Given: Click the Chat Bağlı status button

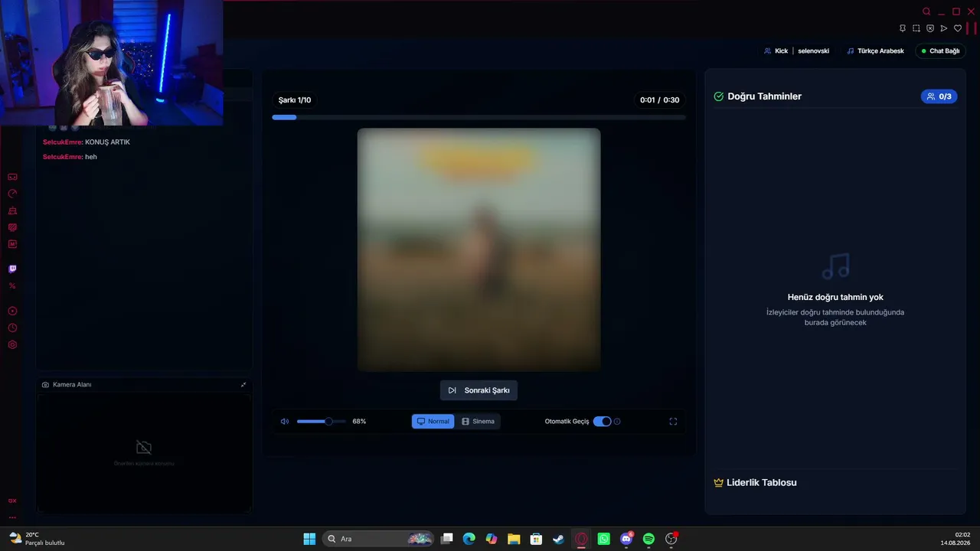Looking at the screenshot, I should pyautogui.click(x=940, y=51).
